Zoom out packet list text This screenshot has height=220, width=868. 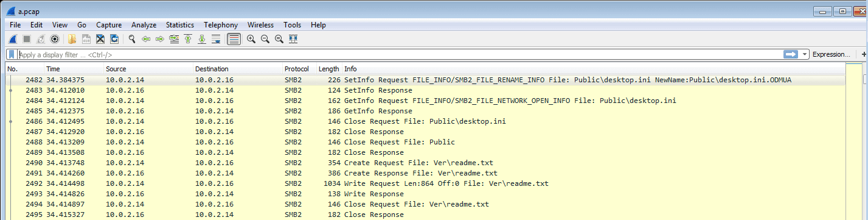(x=265, y=39)
